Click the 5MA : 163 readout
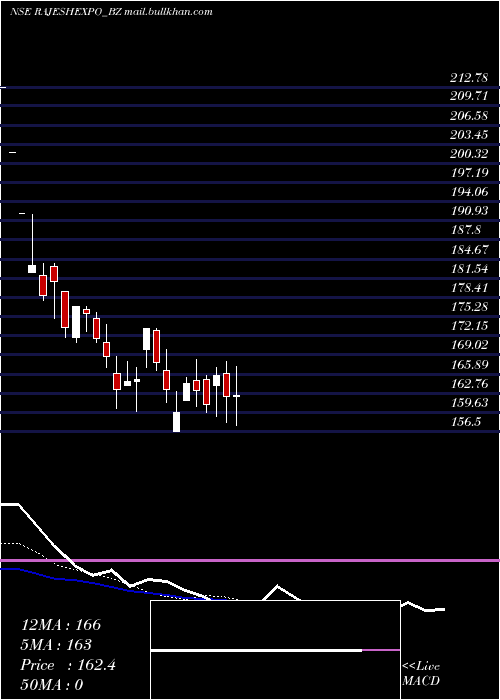500x700 pixels. tap(56, 645)
